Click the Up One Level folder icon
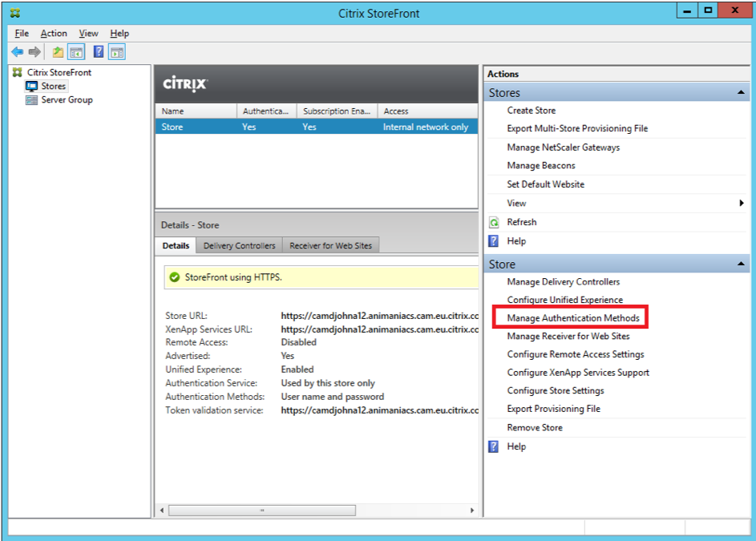This screenshot has width=756, height=541. 58,52
